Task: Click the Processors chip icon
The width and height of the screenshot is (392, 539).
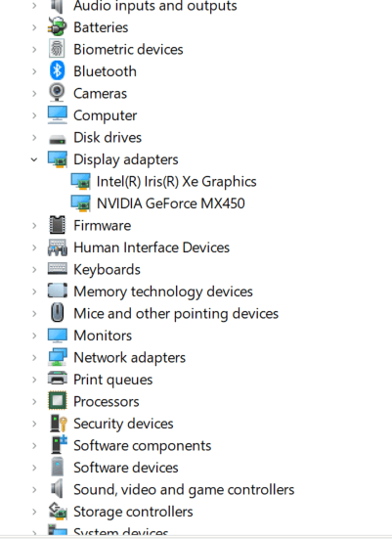Action: (x=58, y=401)
